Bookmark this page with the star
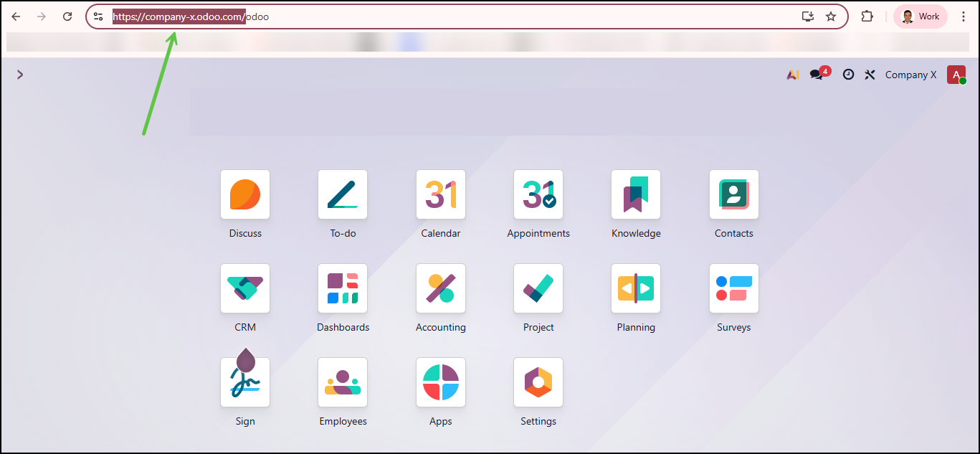 click(x=831, y=16)
